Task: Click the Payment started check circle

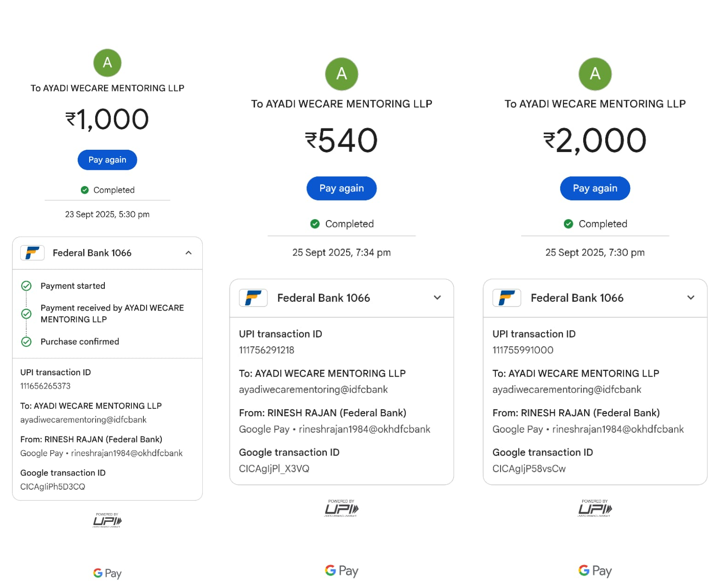Action: pyautogui.click(x=27, y=286)
